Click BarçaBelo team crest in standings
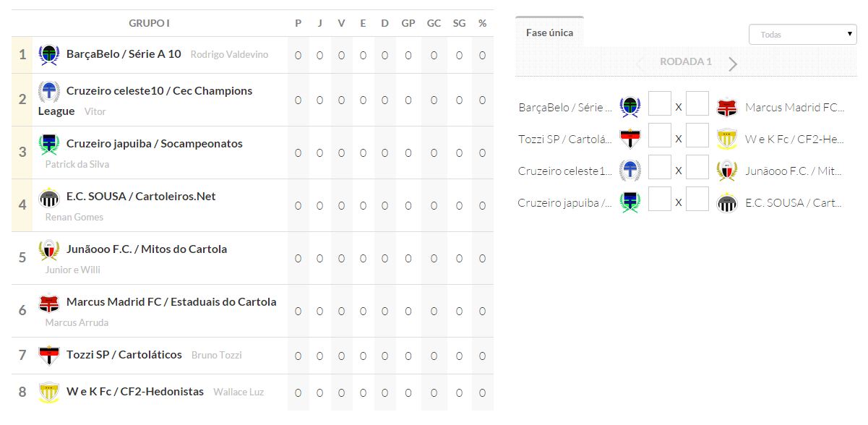868x425 pixels. coord(48,55)
